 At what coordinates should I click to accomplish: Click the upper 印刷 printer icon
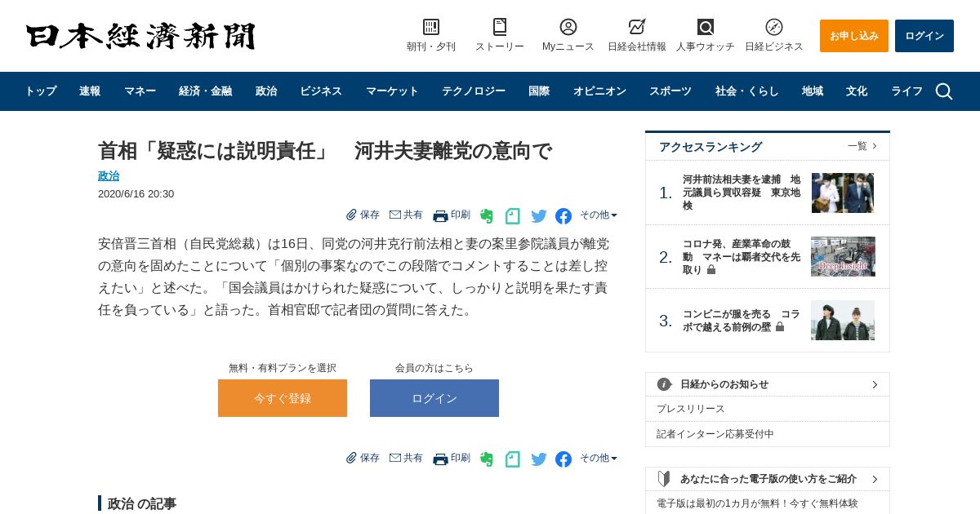(x=440, y=215)
